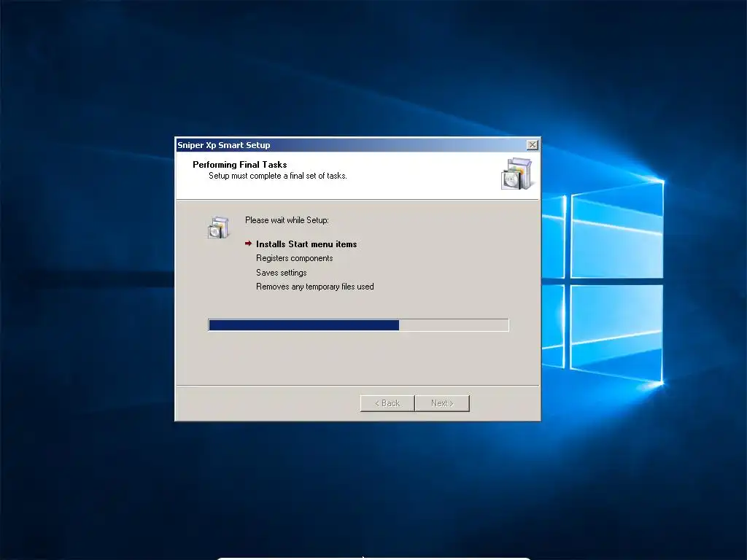
Task: Click the setup CD box icon in the header
Action: click(x=516, y=174)
